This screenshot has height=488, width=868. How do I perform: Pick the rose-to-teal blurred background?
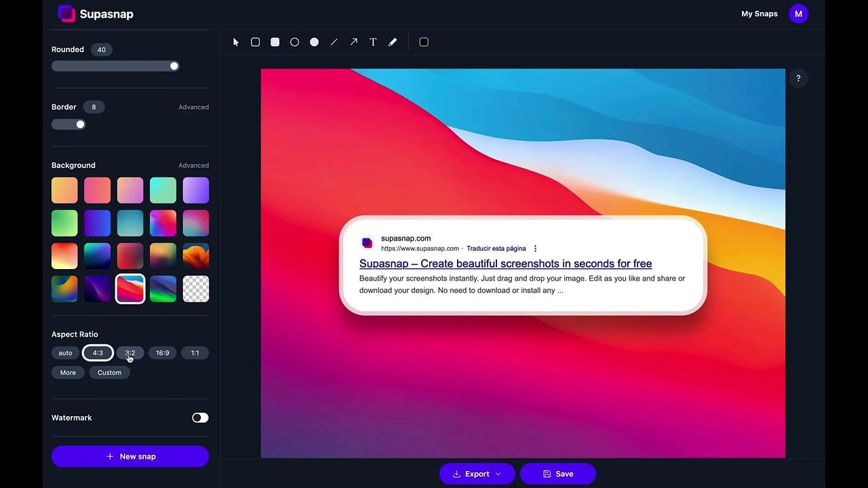pyautogui.click(x=196, y=223)
